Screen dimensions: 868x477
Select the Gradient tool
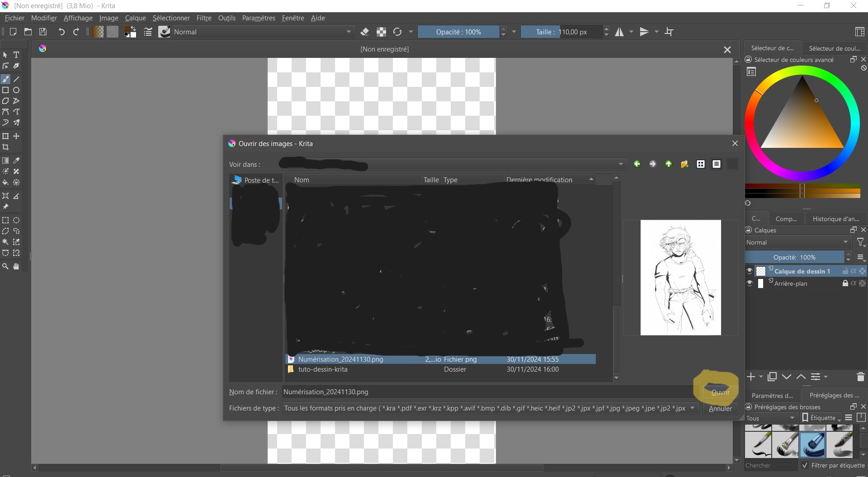click(x=5, y=161)
